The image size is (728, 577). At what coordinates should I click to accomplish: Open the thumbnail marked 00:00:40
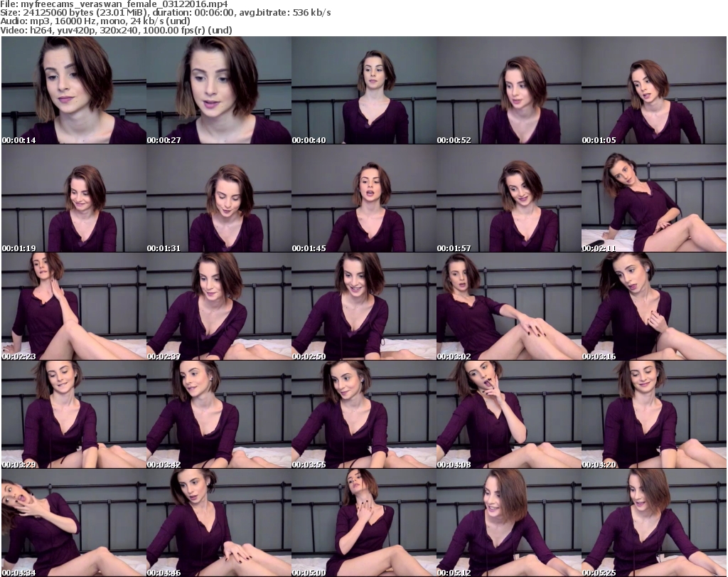[x=363, y=90]
